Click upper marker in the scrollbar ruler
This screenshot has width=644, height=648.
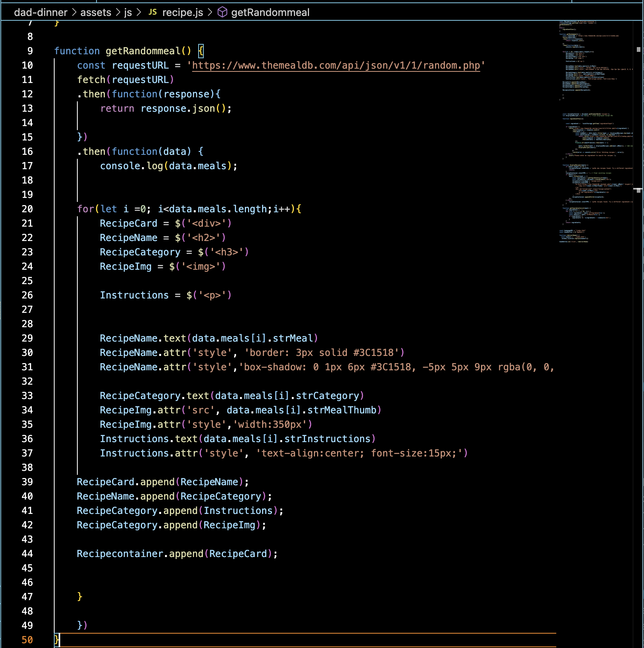(x=638, y=49)
